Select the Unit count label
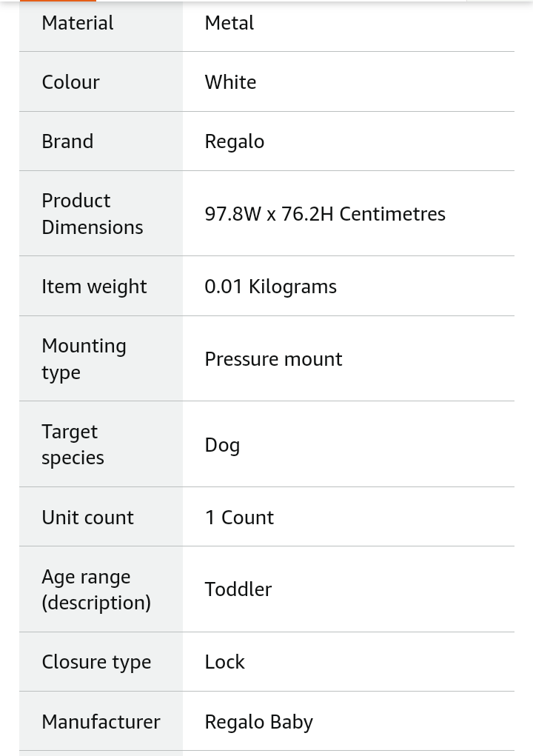Screen dimensions: 533x756 [87, 518]
